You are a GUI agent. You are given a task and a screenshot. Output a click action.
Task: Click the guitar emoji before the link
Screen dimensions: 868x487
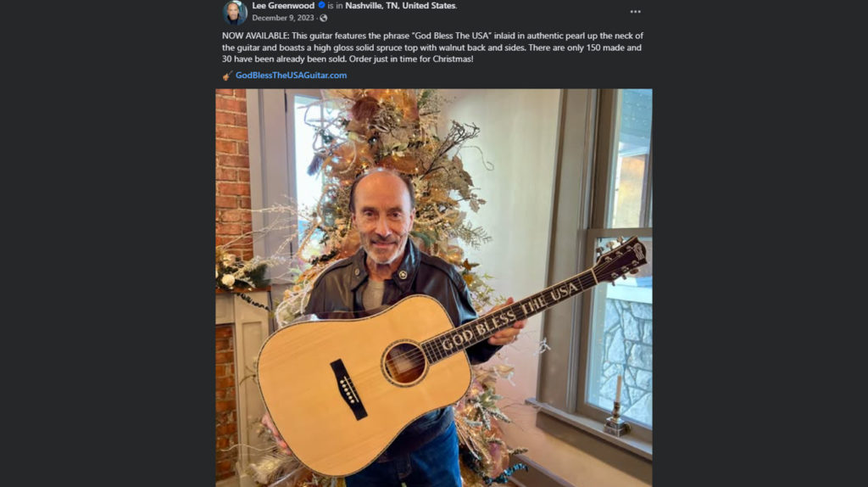pos(227,76)
